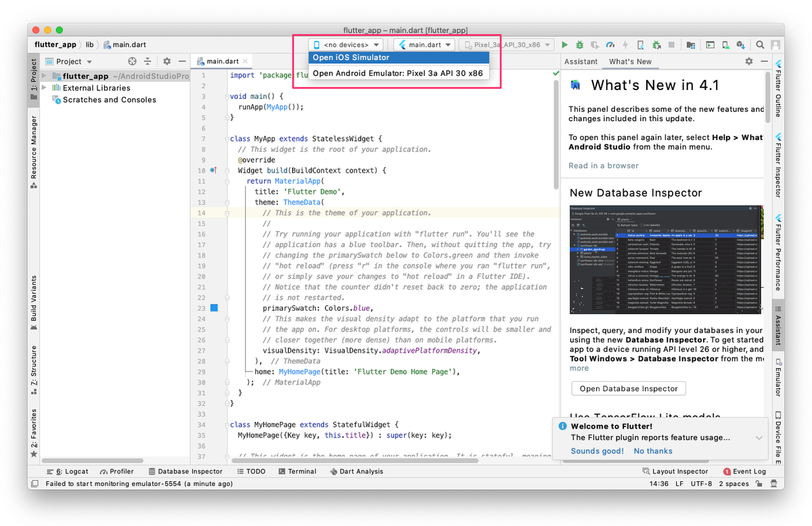Select Open Android Emulator: Pixel 3a API 30 x86

click(399, 73)
